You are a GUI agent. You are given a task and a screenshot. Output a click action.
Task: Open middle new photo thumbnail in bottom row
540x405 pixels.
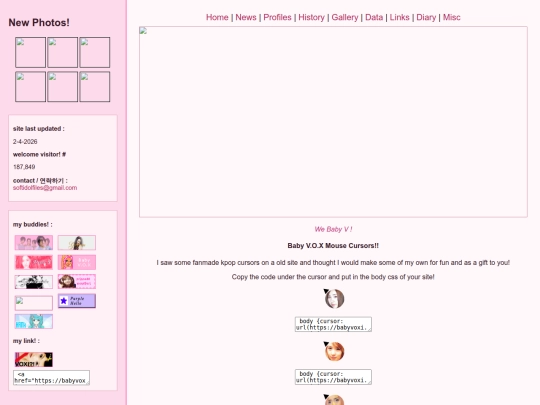[x=62, y=87]
